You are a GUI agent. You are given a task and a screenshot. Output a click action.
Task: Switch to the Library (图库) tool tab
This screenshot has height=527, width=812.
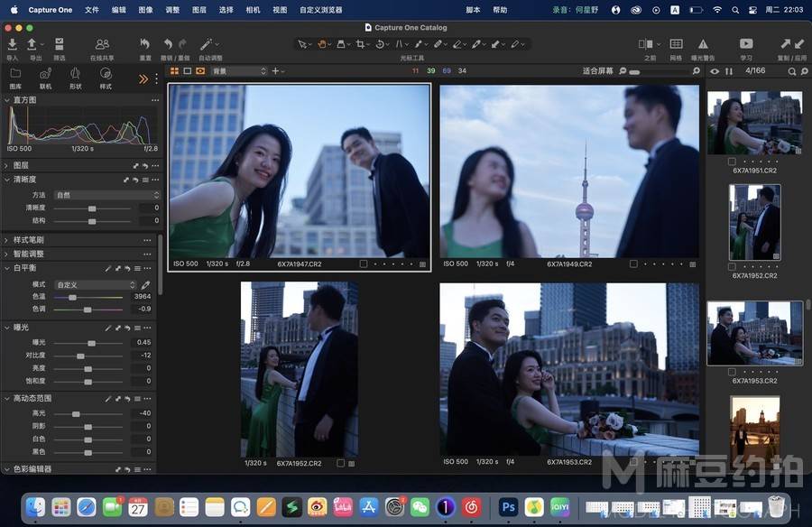[x=15, y=78]
